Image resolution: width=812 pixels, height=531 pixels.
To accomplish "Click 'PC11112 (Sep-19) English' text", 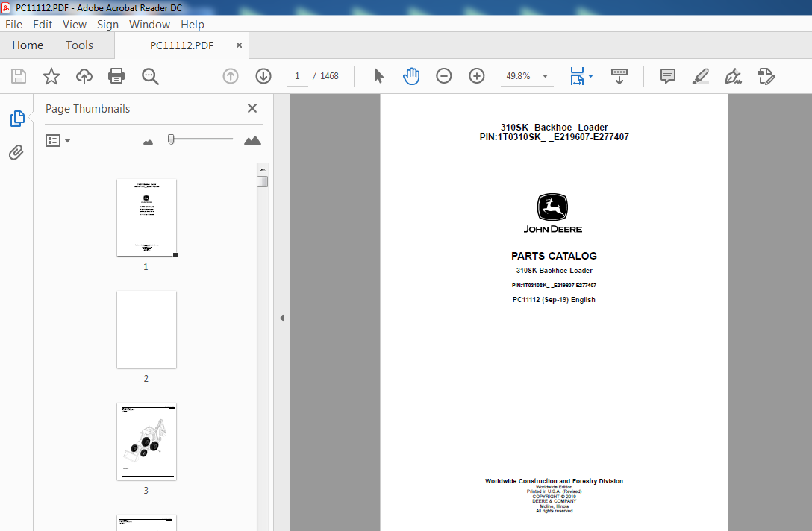I will (x=554, y=300).
